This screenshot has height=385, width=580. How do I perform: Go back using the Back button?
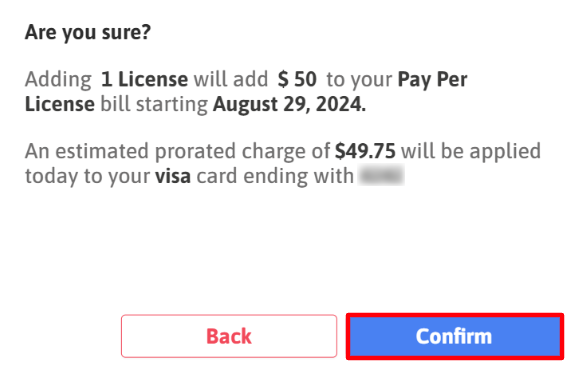tap(229, 336)
